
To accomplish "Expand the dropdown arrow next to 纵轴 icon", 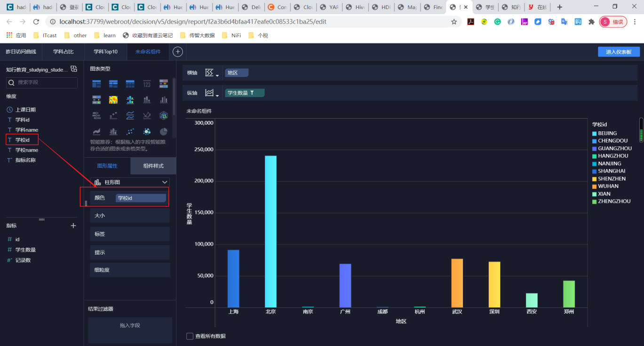I will coord(217,96).
